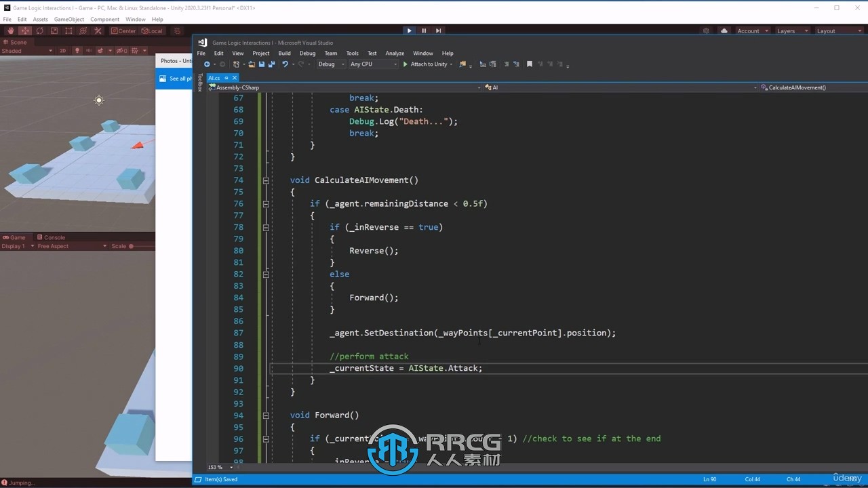Open Shaded draw mode dropdown
868x488 pixels.
pos(27,51)
